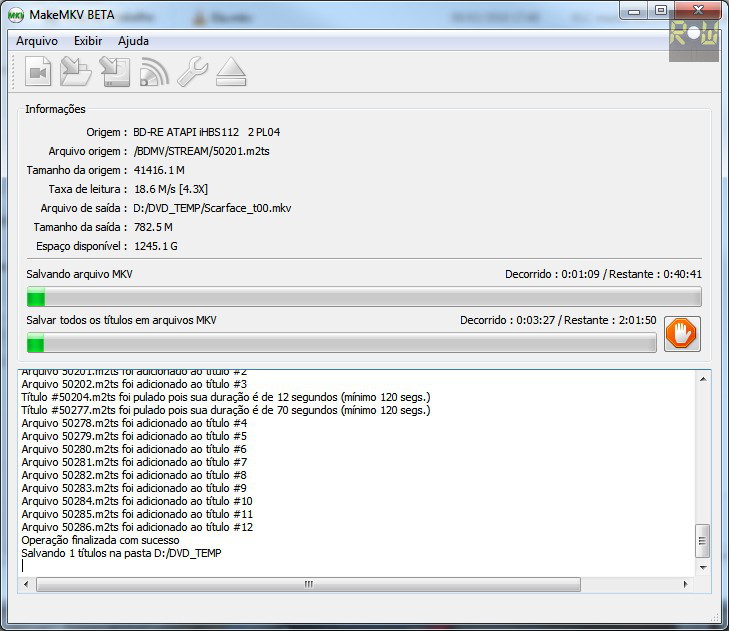Click the 'Salvar todos os títulos em arquivos MKV' label
The height and width of the screenshot is (631, 729).
pyautogui.click(x=121, y=320)
